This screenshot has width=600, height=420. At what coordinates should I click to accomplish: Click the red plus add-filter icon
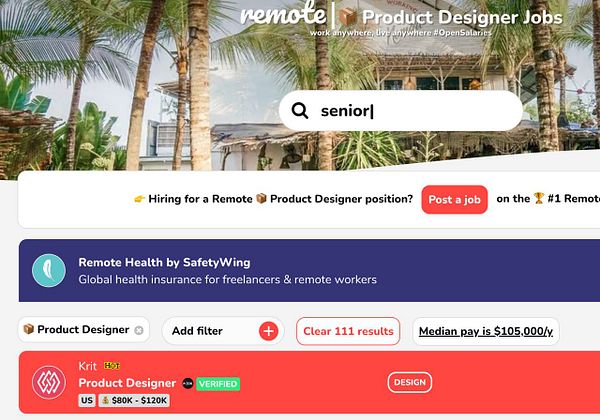(x=269, y=331)
